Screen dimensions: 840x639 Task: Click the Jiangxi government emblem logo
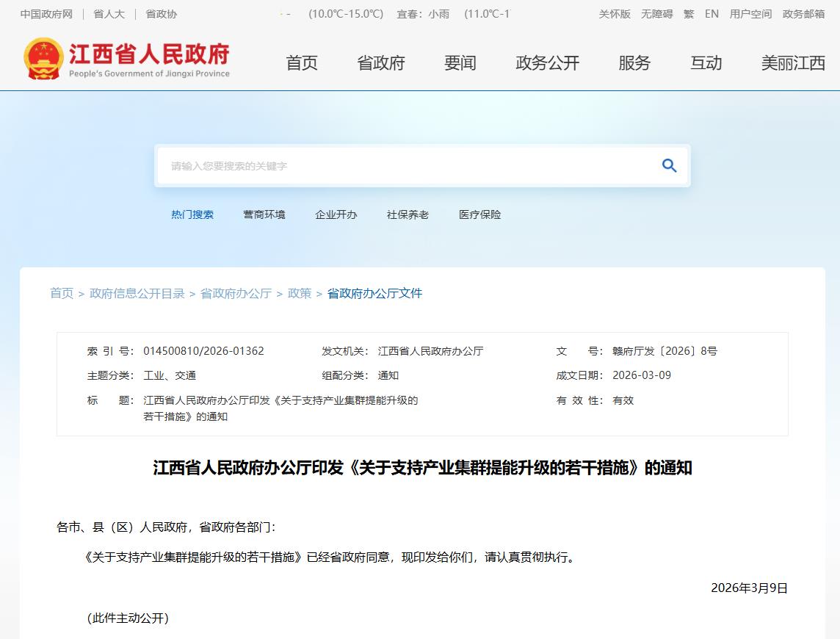coord(43,59)
